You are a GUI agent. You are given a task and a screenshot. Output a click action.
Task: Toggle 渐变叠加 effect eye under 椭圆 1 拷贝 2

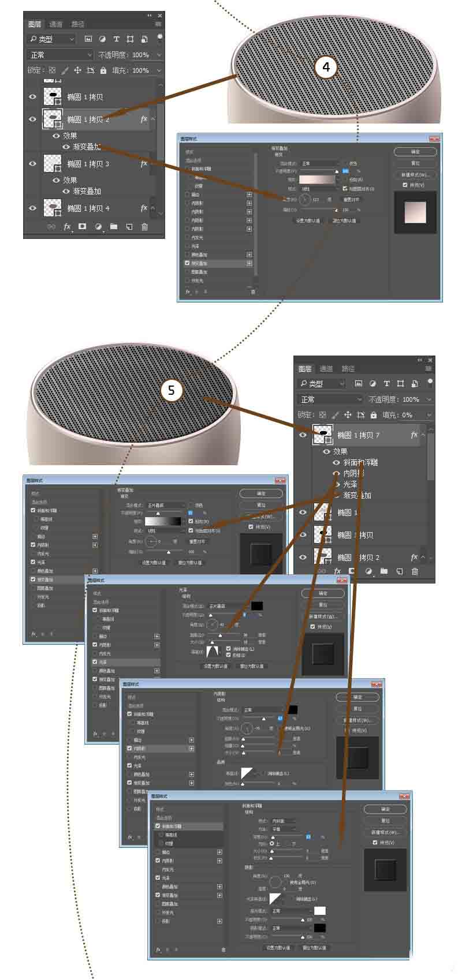(66, 147)
